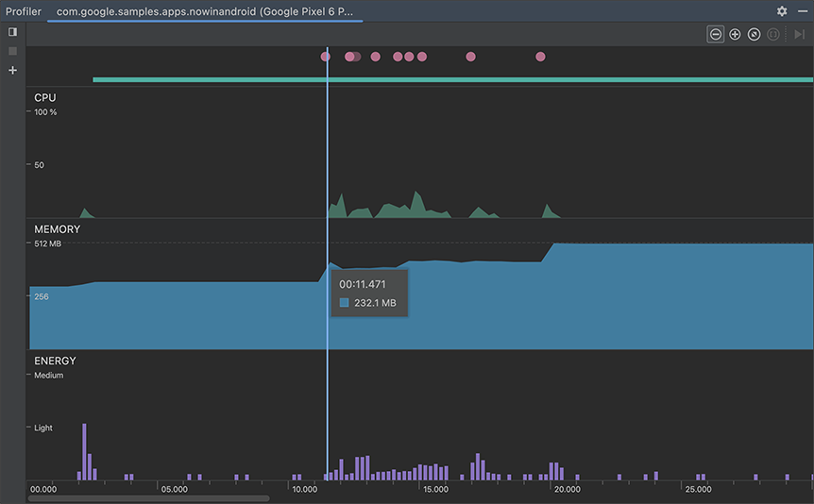Screen dimensions: 814x504
Task: Reset timeline zoom to default
Action: coord(754,34)
